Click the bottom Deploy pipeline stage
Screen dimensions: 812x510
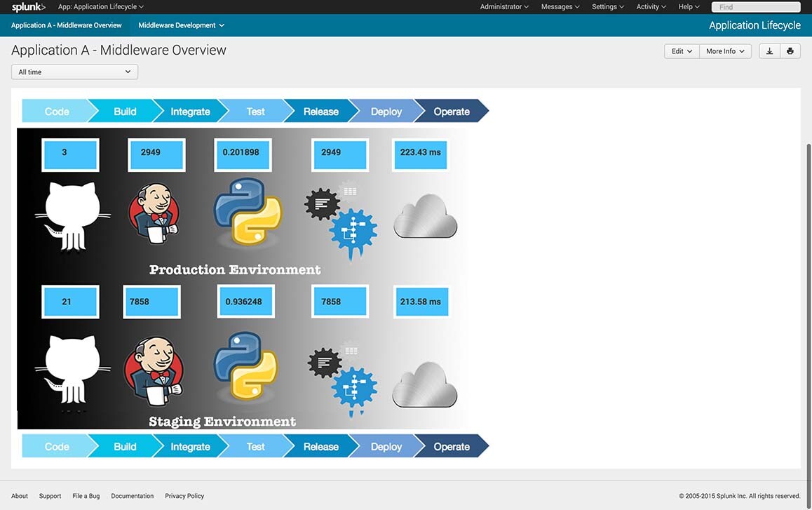click(x=386, y=446)
